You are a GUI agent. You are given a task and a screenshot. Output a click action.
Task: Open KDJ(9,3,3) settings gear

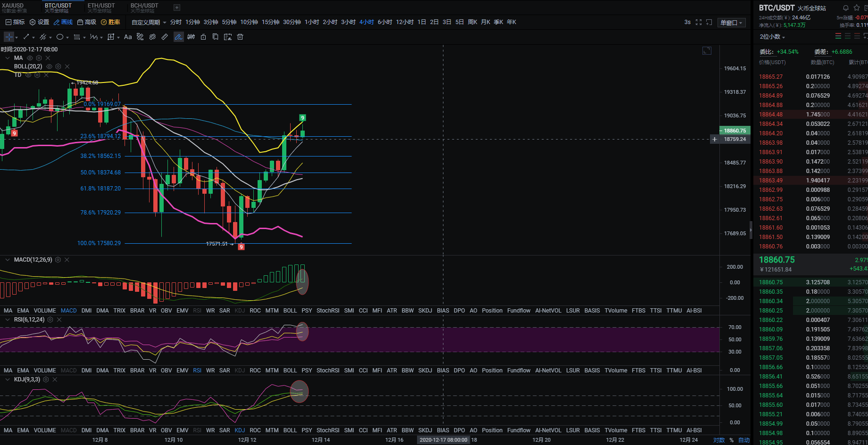pyautogui.click(x=46, y=379)
